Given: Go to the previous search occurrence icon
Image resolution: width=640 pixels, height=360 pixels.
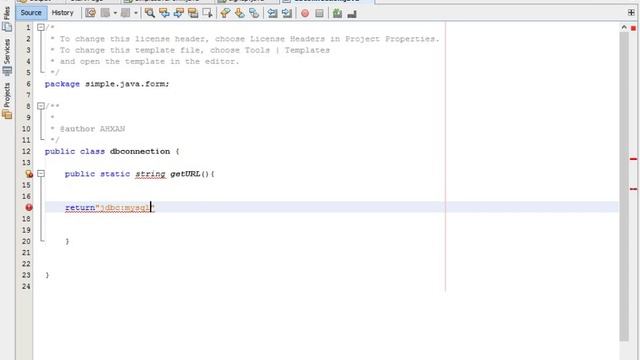Looking at the screenshot, I should point(164,13).
